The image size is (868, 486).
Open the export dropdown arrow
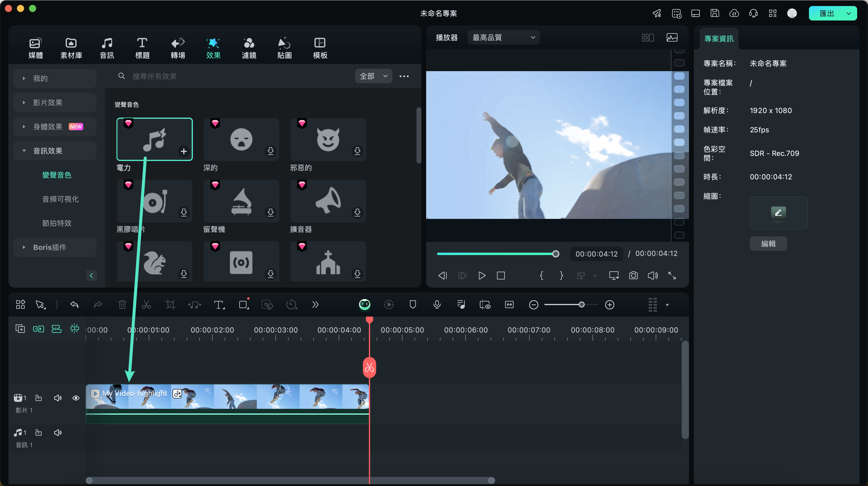pos(849,14)
